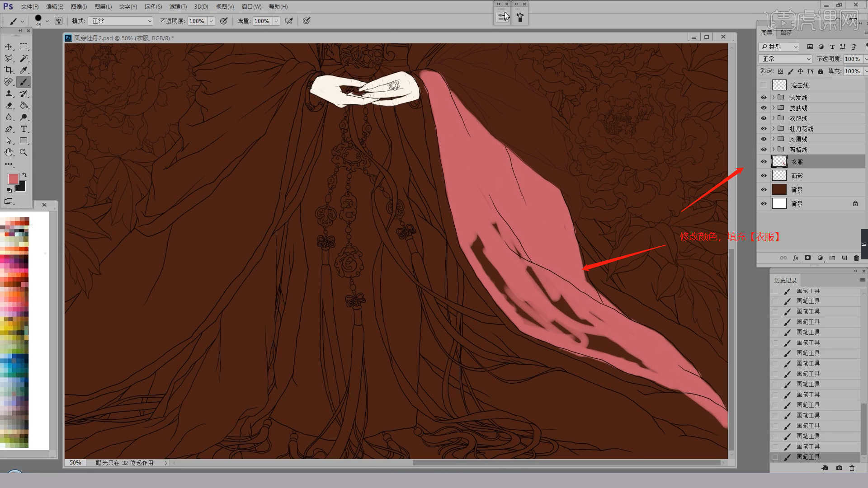Select the History Brush tool
Image resolution: width=868 pixels, height=488 pixels.
click(24, 94)
